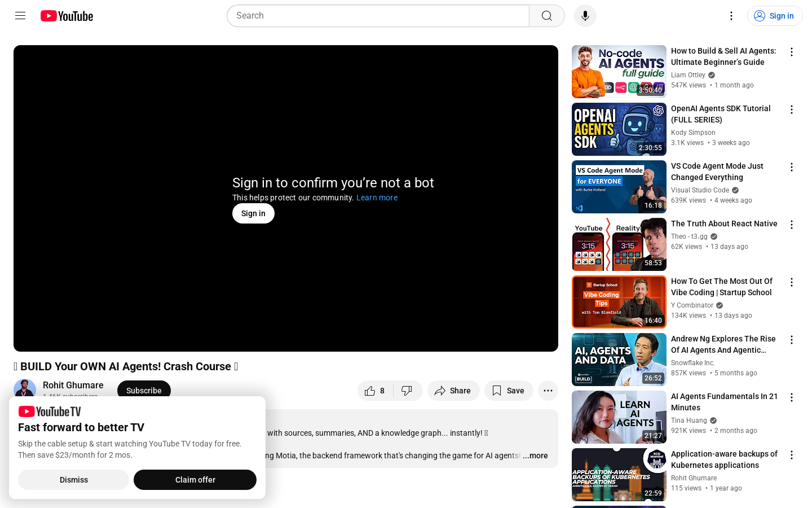The width and height of the screenshot is (812, 508).
Task: Open menu for VS Code Agent Mode video
Action: pyautogui.click(x=792, y=167)
